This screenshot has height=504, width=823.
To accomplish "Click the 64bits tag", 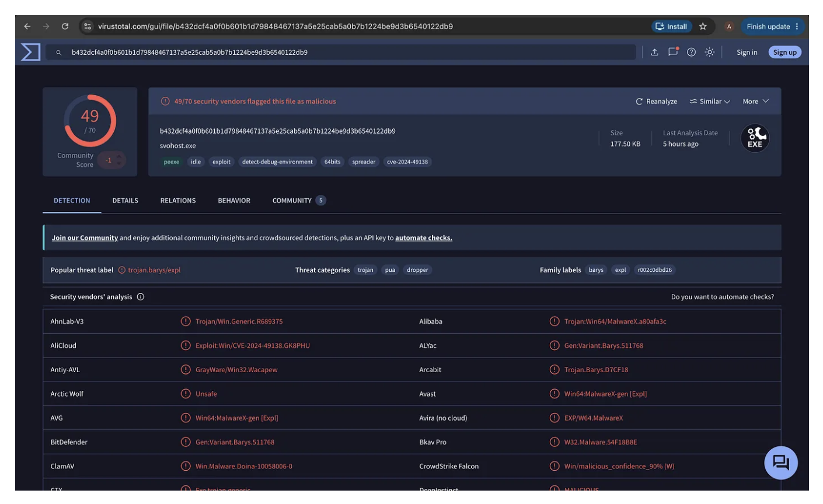I will click(x=333, y=162).
